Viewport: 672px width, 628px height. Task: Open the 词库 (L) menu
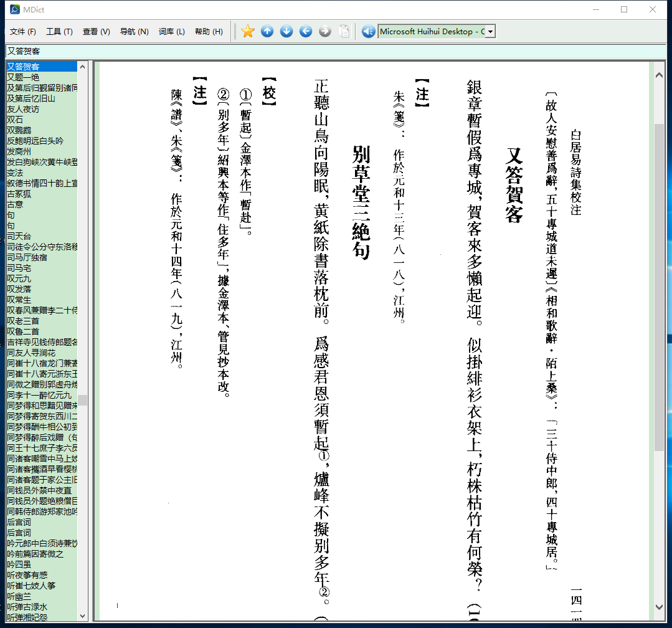pos(171,31)
